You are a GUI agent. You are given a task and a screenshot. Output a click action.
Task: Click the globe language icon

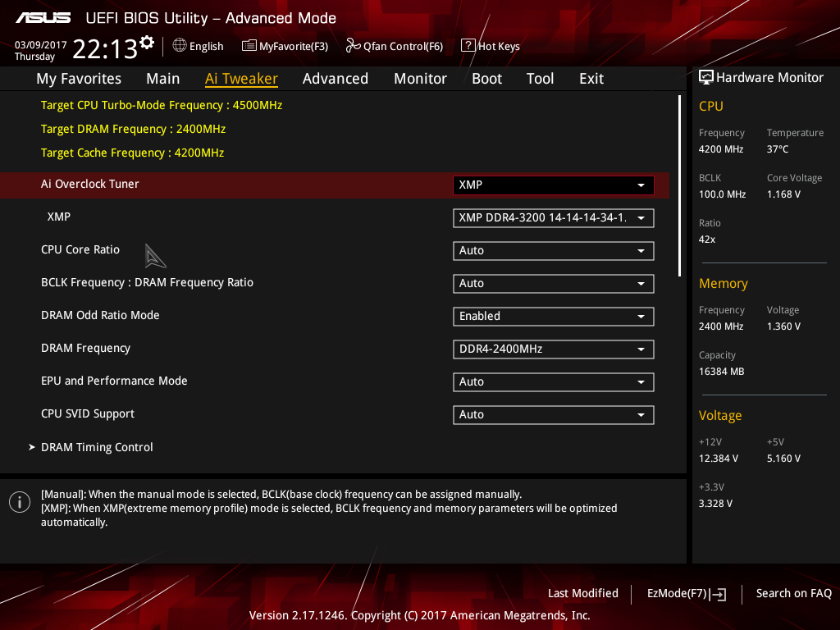180,46
